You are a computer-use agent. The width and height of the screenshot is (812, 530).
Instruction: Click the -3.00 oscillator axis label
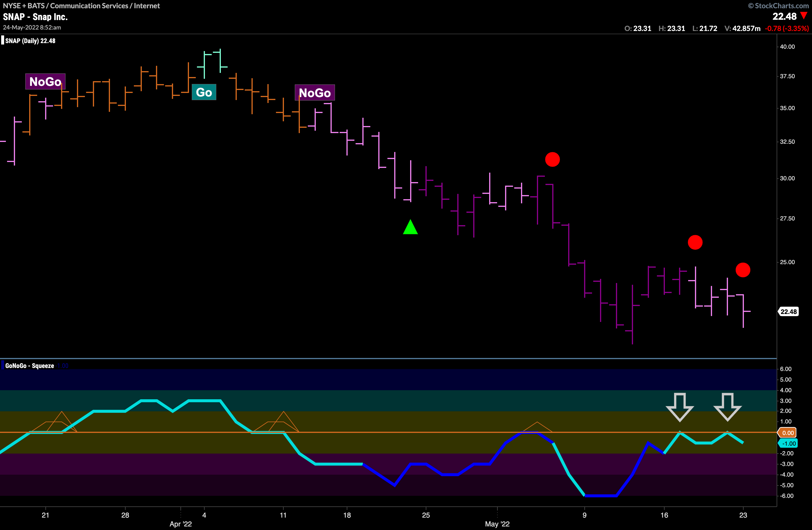point(787,464)
